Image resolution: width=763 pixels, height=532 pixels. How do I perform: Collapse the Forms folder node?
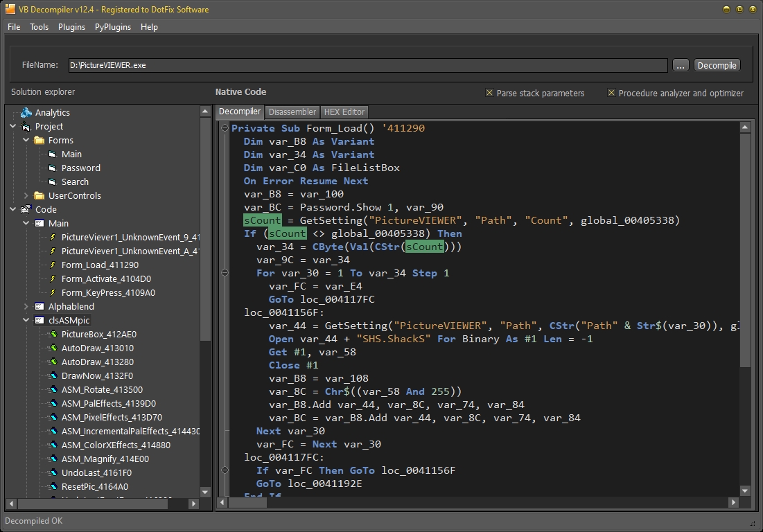click(26, 140)
